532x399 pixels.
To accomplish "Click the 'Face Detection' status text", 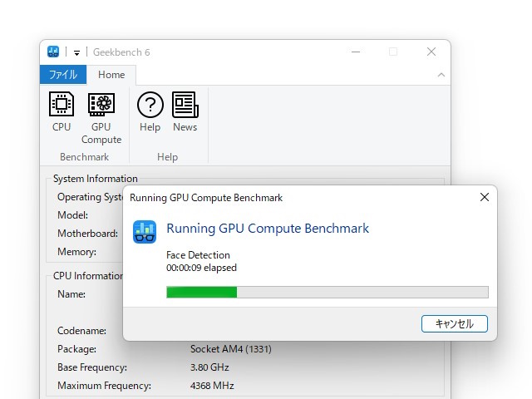I will [198, 255].
